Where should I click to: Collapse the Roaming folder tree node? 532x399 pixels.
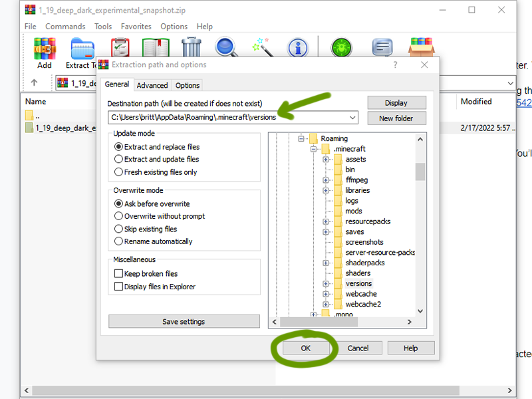(x=301, y=139)
